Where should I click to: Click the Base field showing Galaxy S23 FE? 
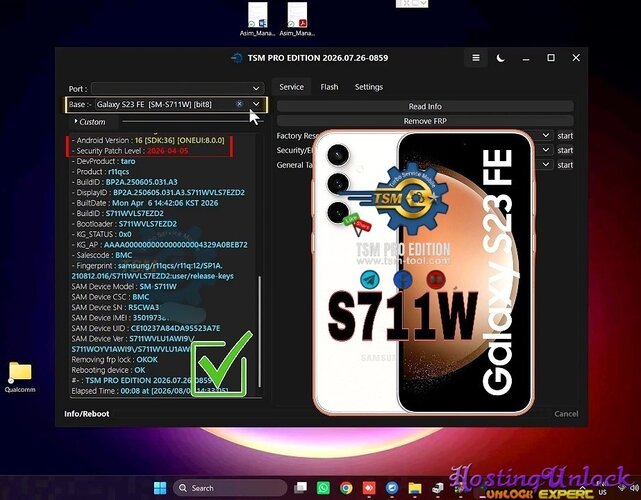point(166,104)
